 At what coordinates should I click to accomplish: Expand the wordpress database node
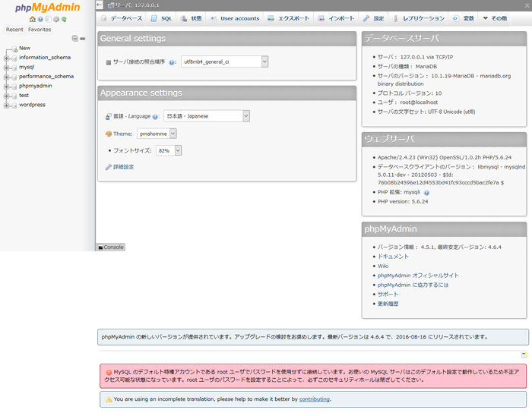(x=6, y=106)
